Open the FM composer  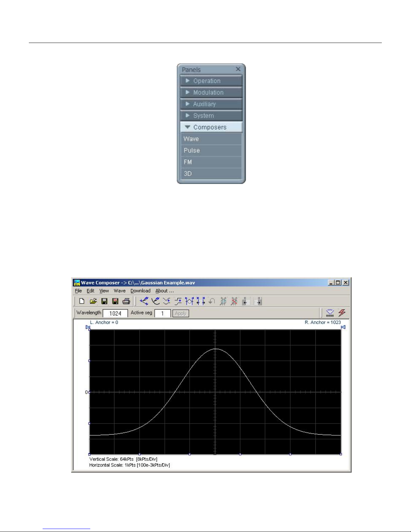(x=211, y=162)
